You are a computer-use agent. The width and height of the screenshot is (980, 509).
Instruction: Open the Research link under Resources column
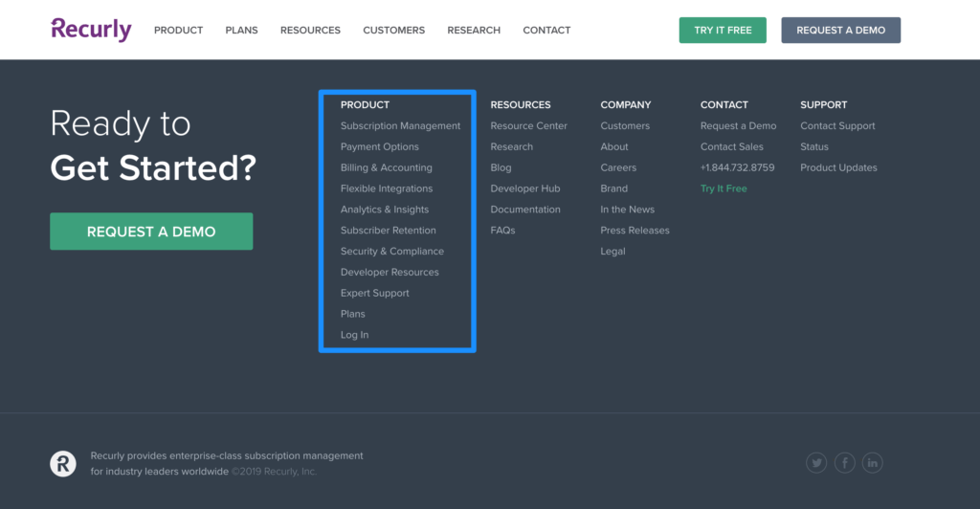pos(512,146)
